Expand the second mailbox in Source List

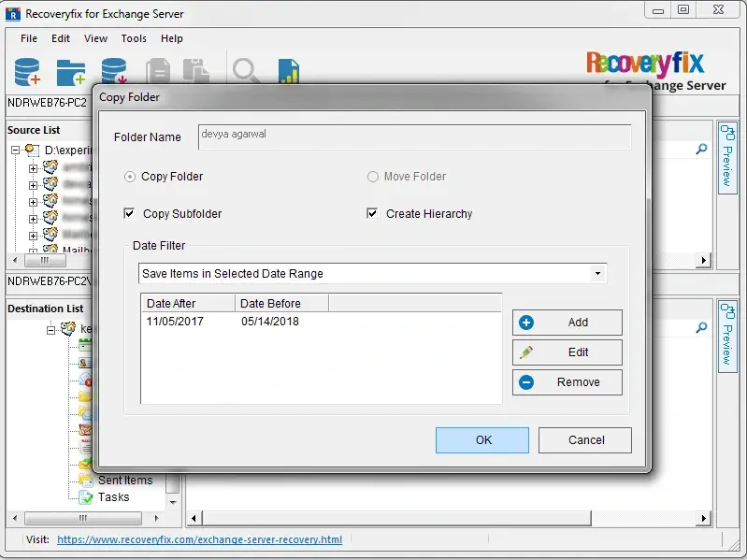(33, 185)
